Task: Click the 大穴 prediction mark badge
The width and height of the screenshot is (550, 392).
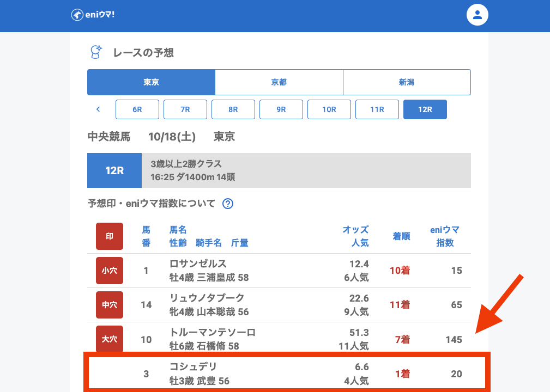Action: click(x=110, y=339)
